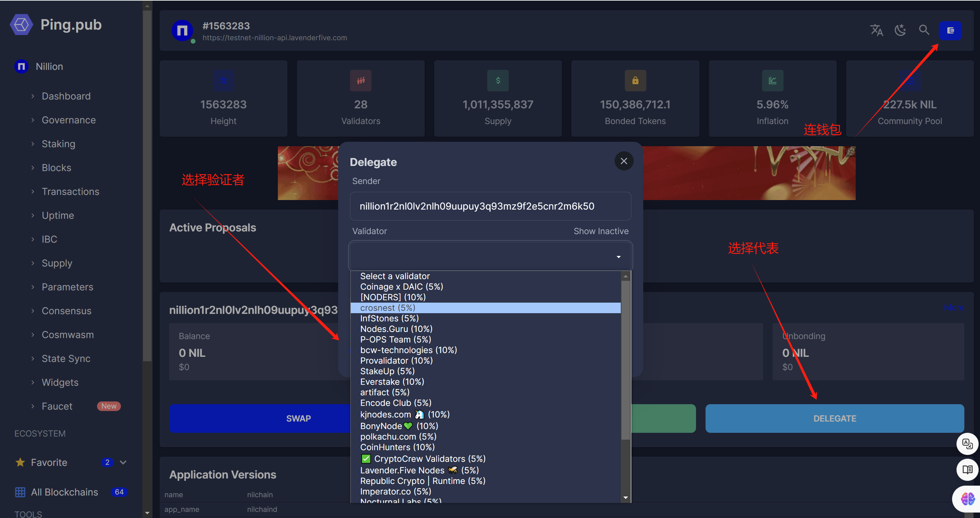Open the language translation icon
Viewport: 980px width, 518px height.
click(x=876, y=30)
